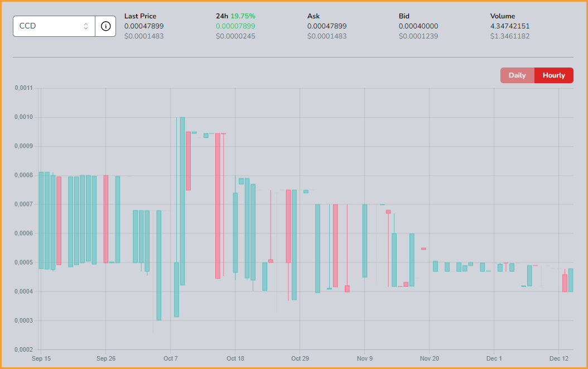
Task: Click the Bid label
Action: [x=404, y=16]
